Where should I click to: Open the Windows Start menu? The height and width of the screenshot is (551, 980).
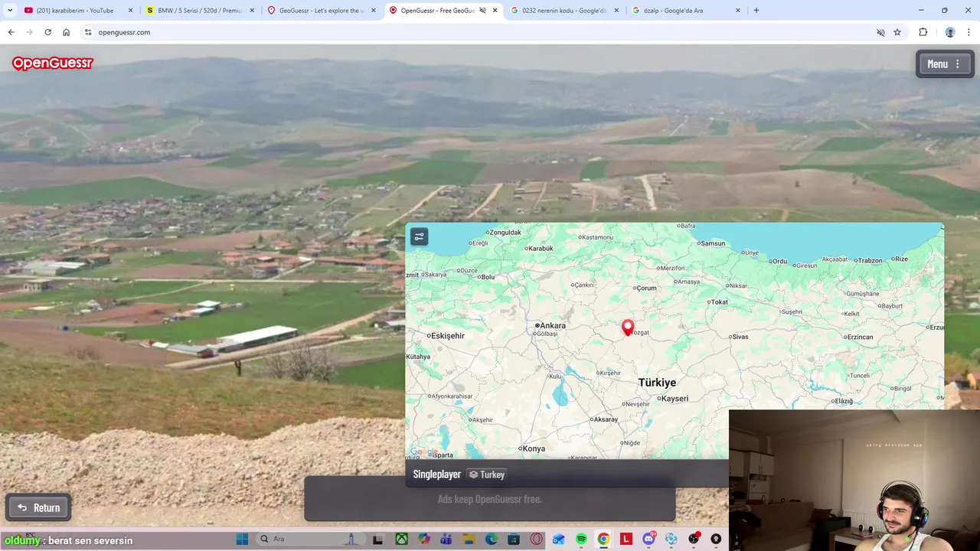coord(242,539)
